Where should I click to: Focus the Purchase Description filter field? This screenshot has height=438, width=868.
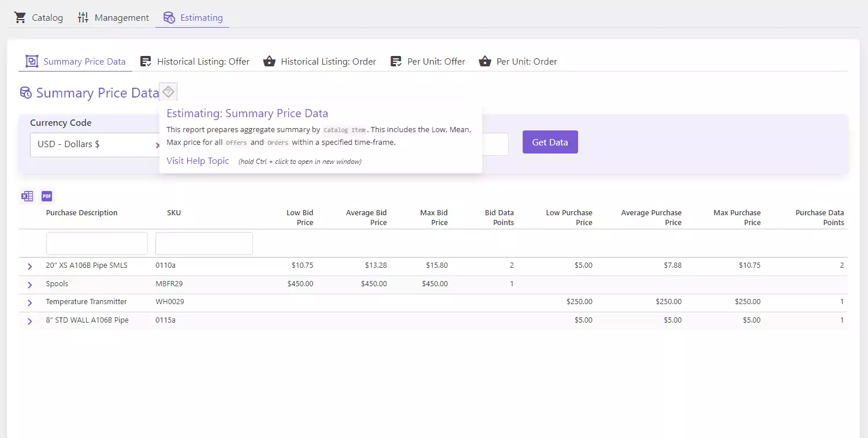[97, 244]
